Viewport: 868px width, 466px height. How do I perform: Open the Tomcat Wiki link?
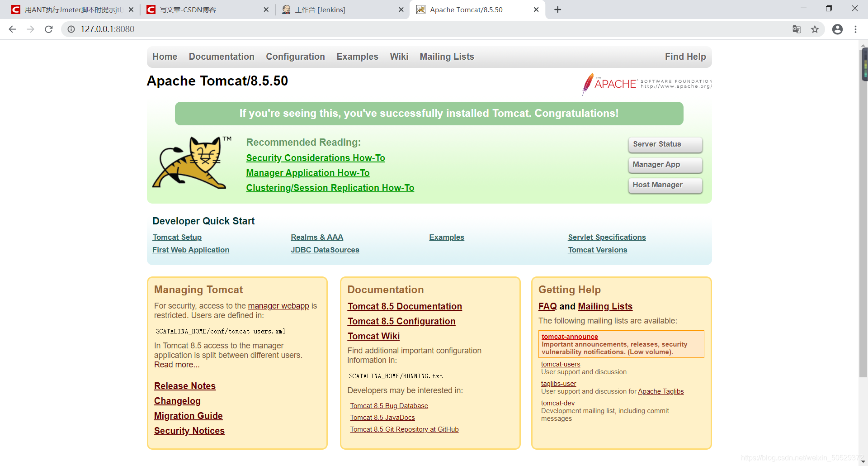(373, 336)
